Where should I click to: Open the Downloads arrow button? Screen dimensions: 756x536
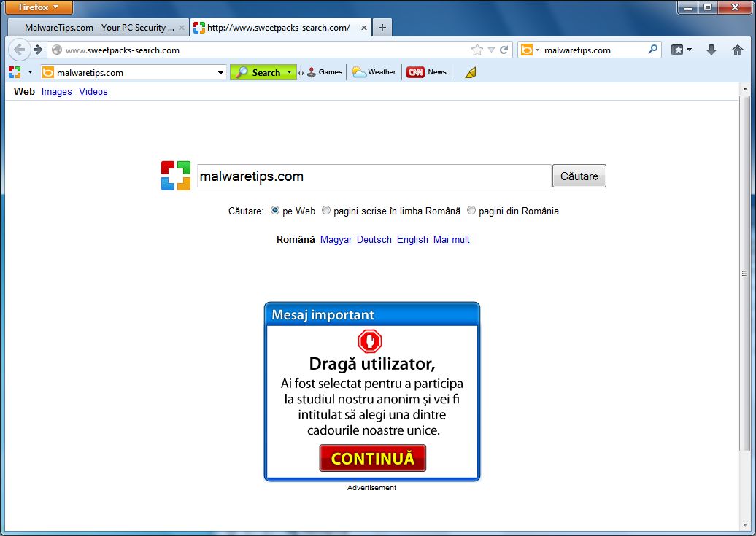711,49
